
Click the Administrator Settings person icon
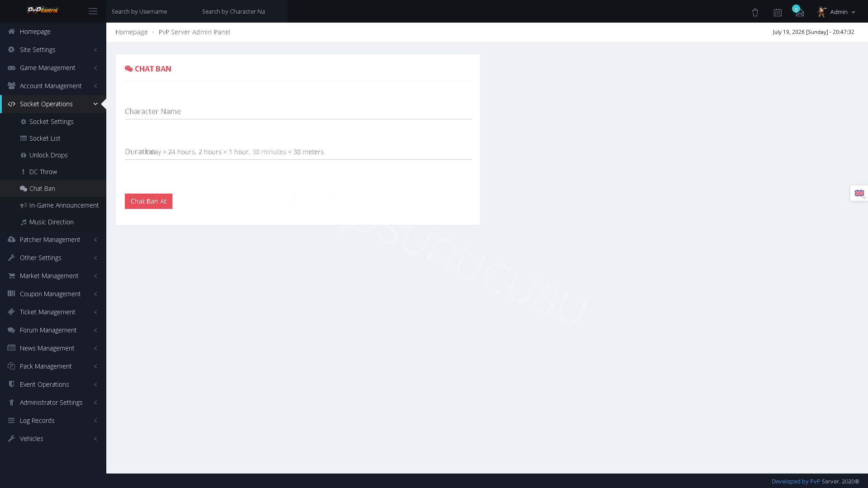coord(11,403)
